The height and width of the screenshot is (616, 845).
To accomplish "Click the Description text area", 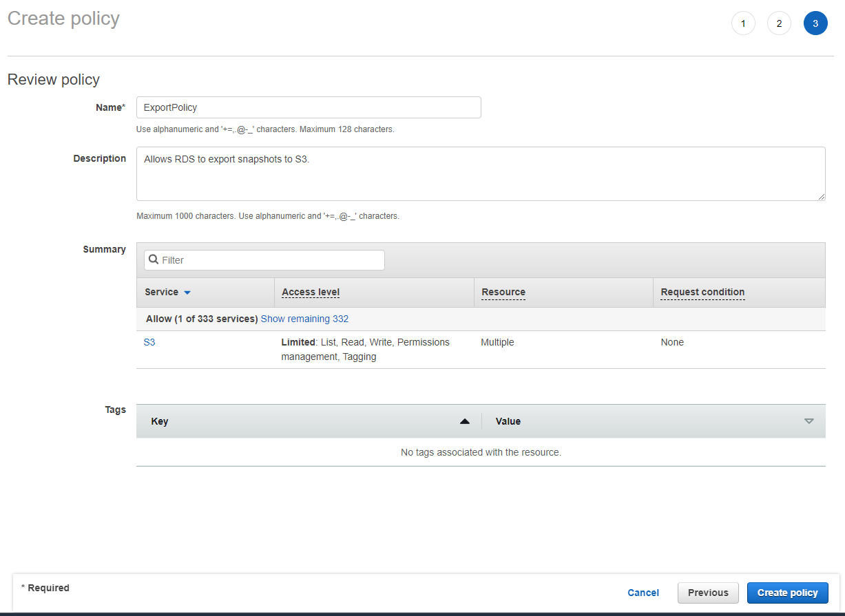I will [x=481, y=173].
